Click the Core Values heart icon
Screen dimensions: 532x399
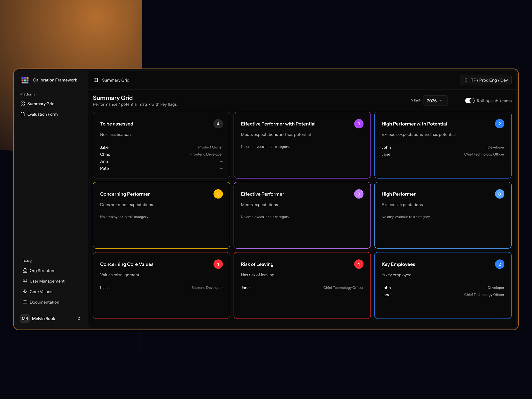(x=25, y=292)
